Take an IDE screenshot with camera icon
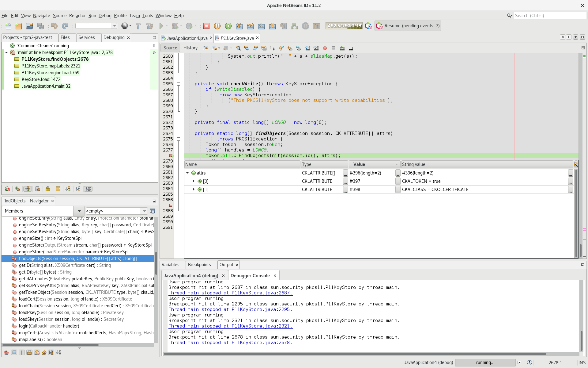Viewport: 588px width, 368px height. (316, 26)
